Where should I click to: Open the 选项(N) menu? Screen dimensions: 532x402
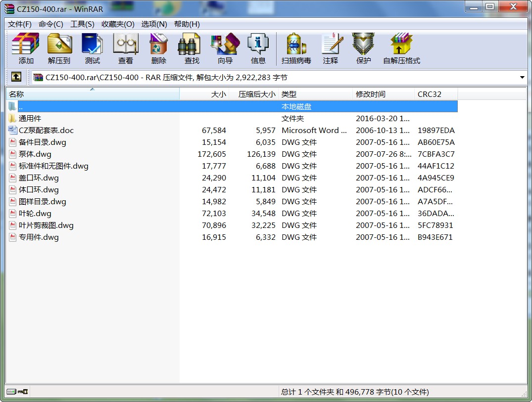pos(154,24)
